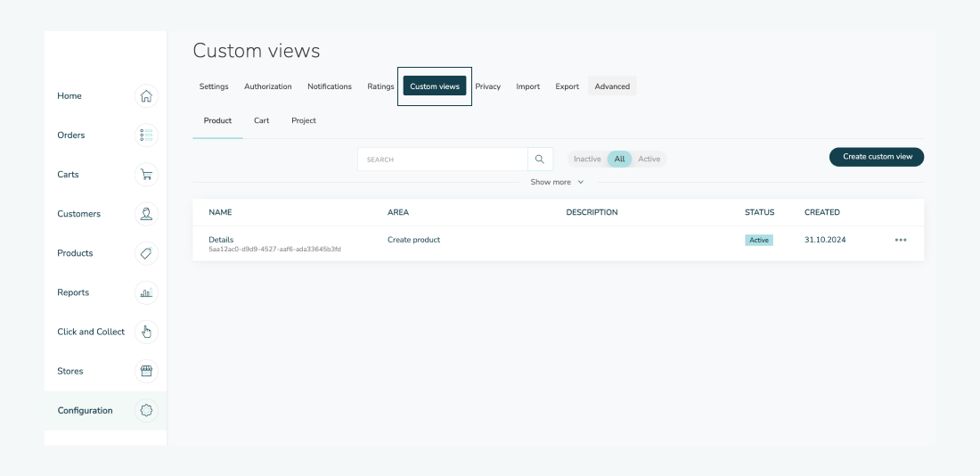Switch to the Cart sub-tab
Viewport: 980px width, 476px height.
coord(261,120)
